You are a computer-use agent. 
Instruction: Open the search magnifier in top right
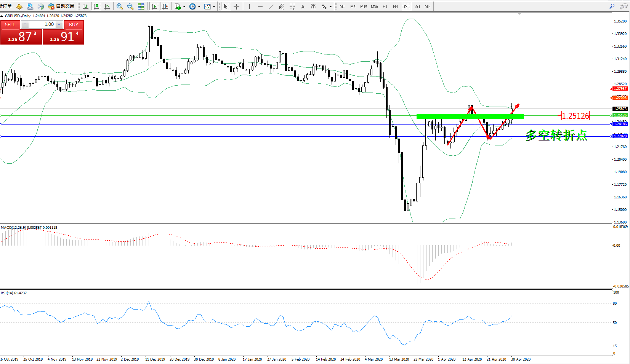[612, 6]
